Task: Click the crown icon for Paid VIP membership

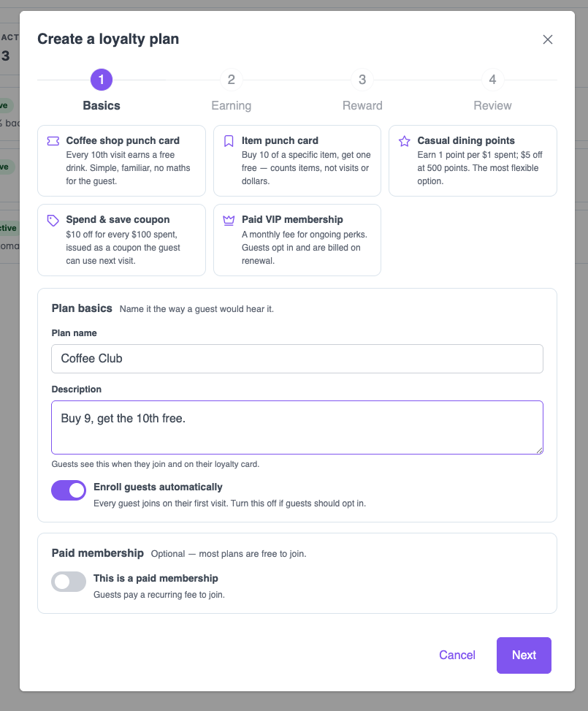Action: point(229,221)
